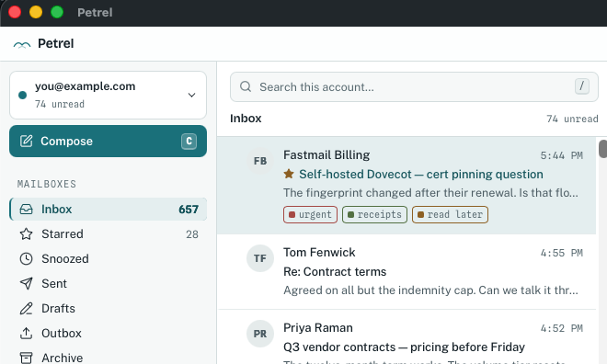Screen dimensions: 607x364
Task: Click the red urgent color dot
Action: click(x=292, y=215)
